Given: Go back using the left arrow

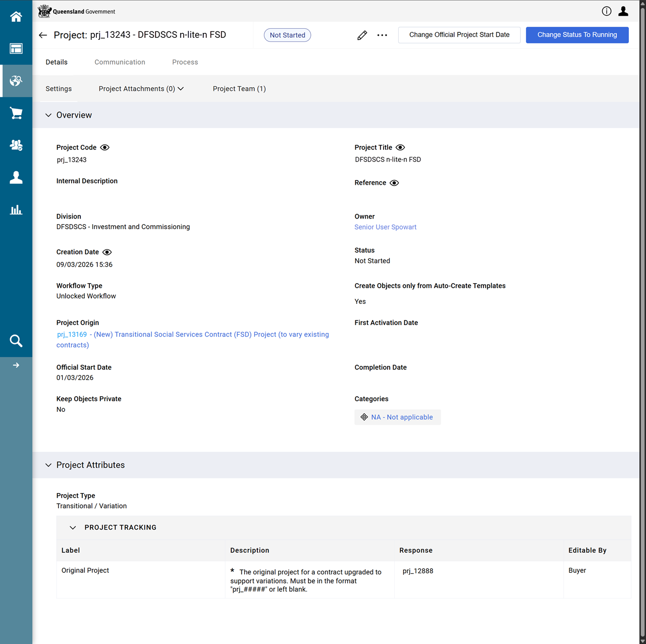Looking at the screenshot, I should click(x=43, y=35).
